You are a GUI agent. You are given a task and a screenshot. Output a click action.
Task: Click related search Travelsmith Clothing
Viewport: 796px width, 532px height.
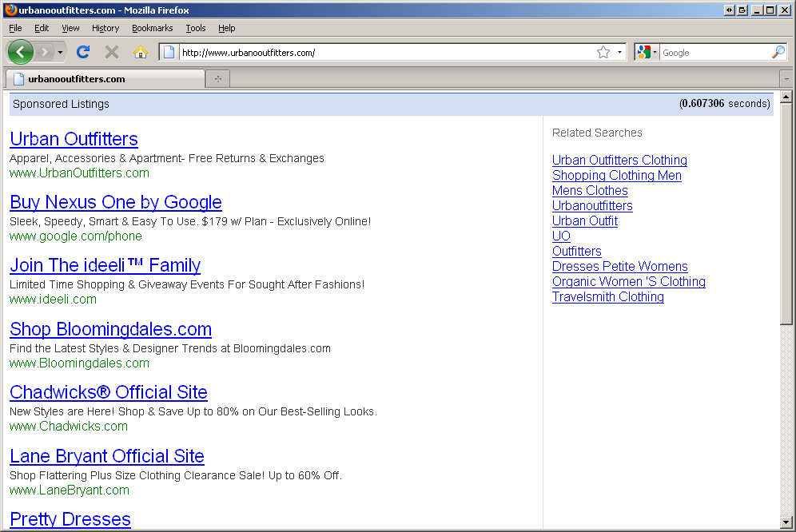607,297
